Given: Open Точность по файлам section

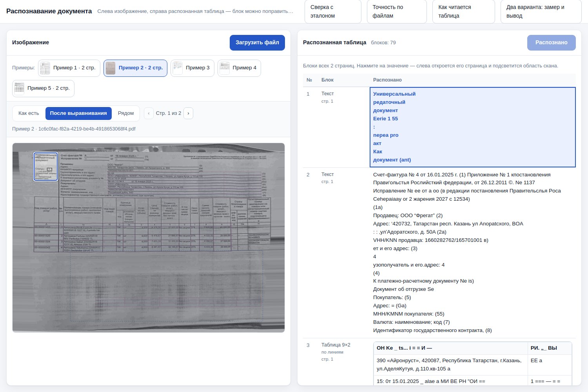Looking at the screenshot, I should click(397, 11).
